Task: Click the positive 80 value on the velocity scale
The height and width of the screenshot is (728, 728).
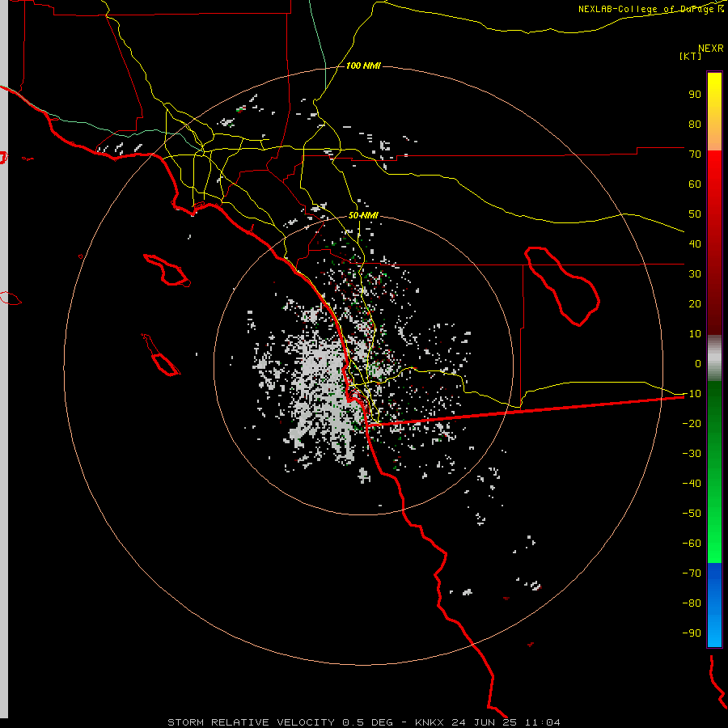Action: coord(695,124)
